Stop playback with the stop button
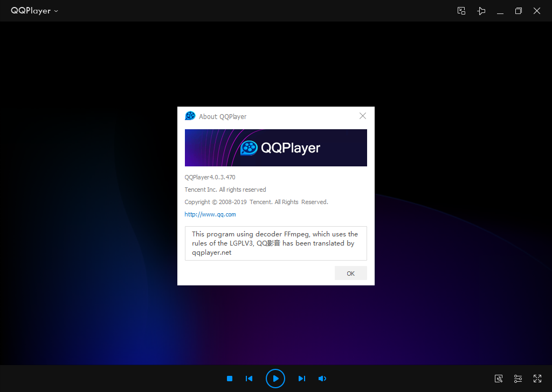The image size is (552, 392). tap(230, 379)
